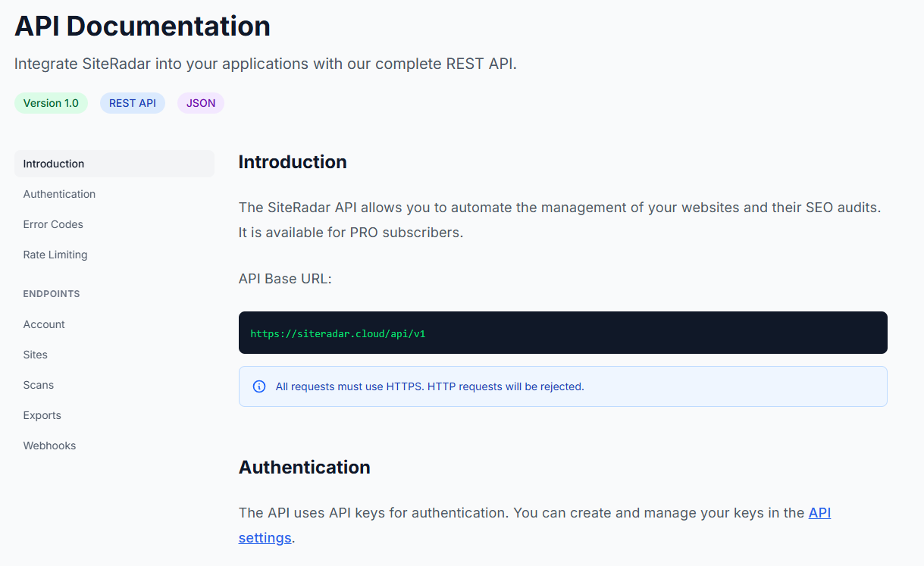Open the Authentication section
This screenshot has width=924, height=566.
59,194
